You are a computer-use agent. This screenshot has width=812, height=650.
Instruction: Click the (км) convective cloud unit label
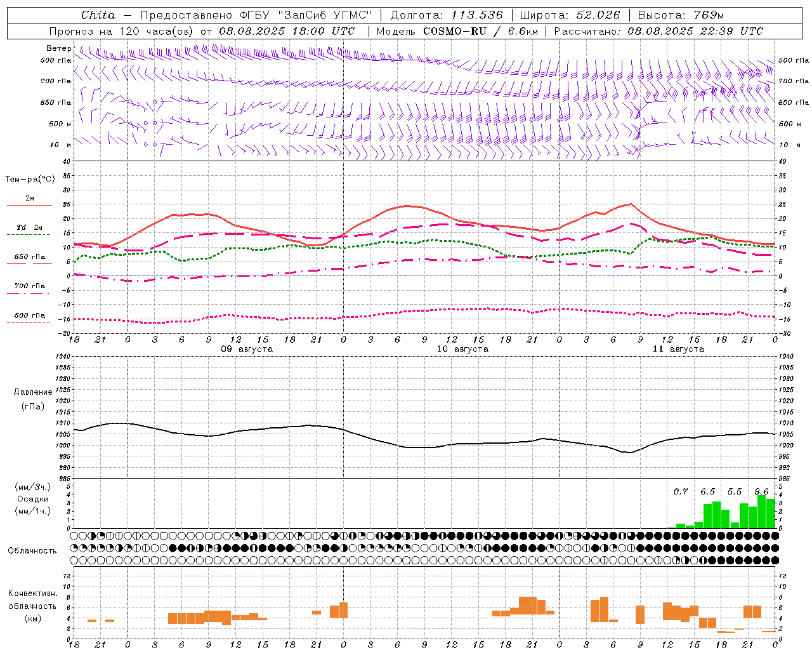point(33,618)
